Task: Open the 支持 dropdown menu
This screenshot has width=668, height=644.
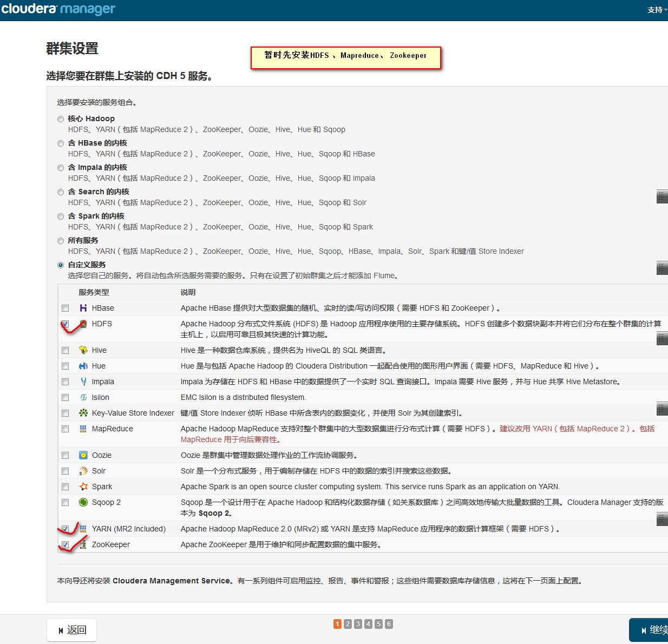Action: [x=657, y=10]
